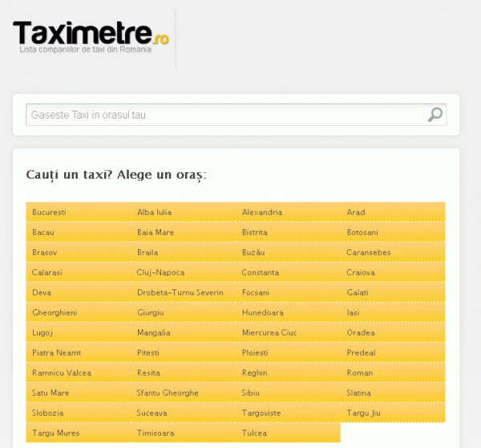Click the Oradea city link
This screenshot has height=448, width=481.
tap(360, 333)
